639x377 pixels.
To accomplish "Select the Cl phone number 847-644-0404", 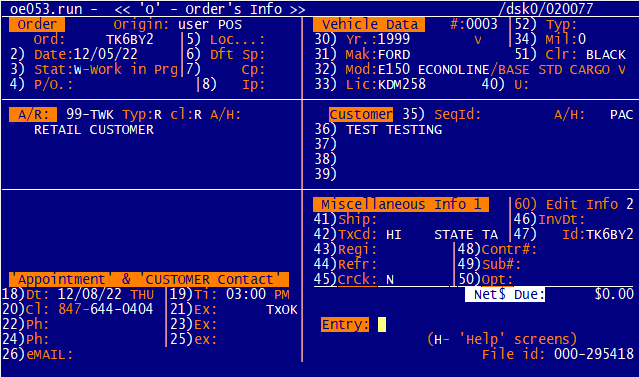I will tap(106, 309).
